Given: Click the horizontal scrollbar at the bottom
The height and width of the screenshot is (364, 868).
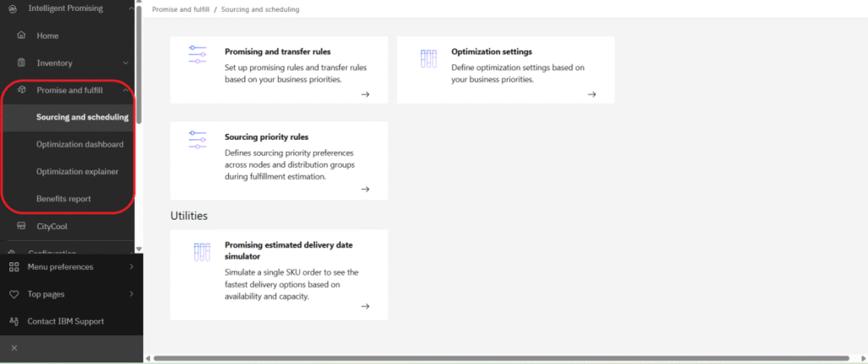Looking at the screenshot, I should (500, 358).
